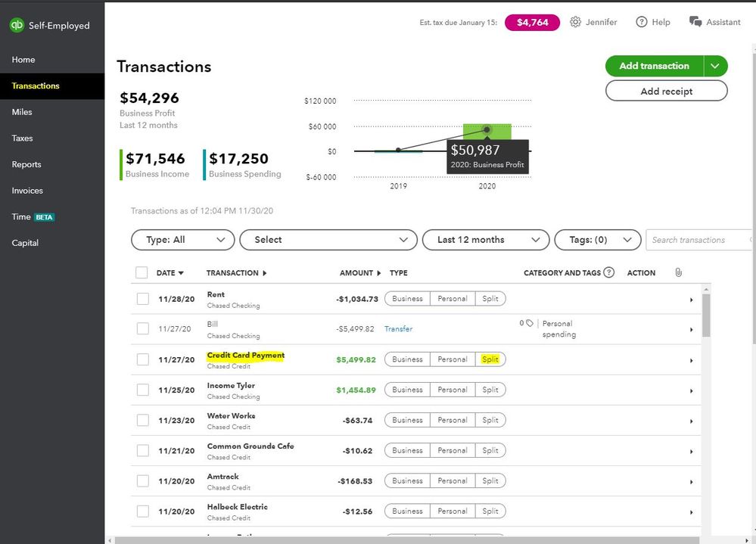
Task: Click the tag icon in Bill row
Action: click(530, 323)
